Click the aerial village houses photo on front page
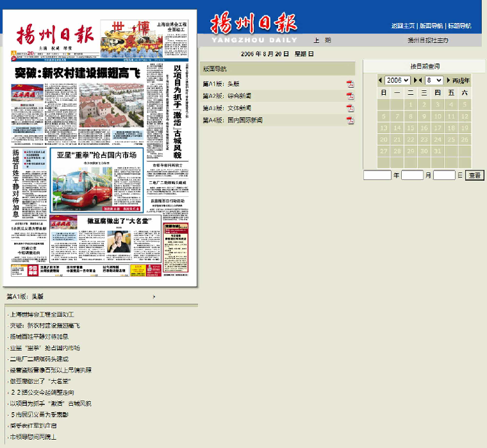 click(x=111, y=105)
